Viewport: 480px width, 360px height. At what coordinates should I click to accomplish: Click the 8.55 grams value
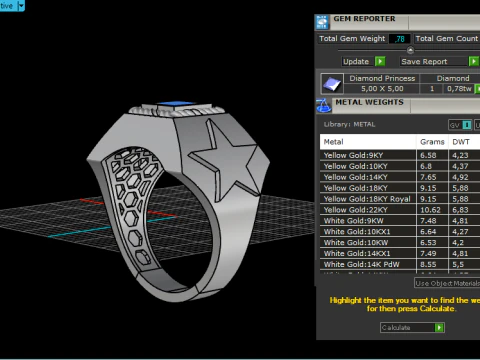428,265
